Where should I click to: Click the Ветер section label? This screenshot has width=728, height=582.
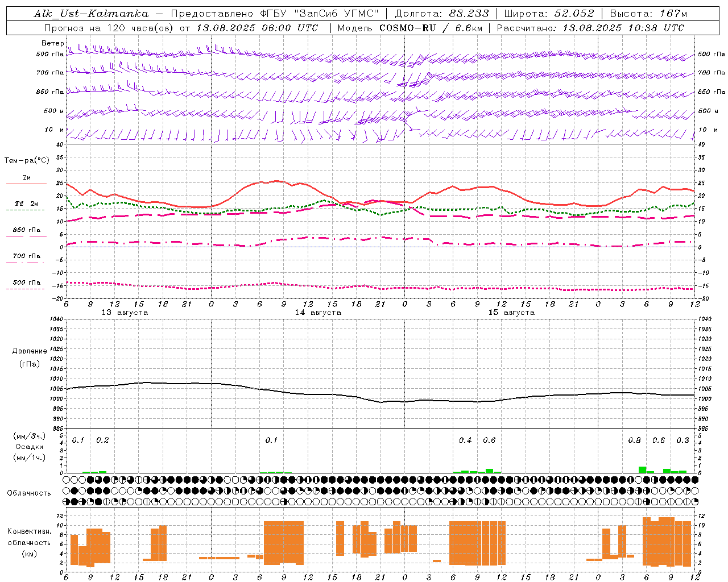(53, 43)
